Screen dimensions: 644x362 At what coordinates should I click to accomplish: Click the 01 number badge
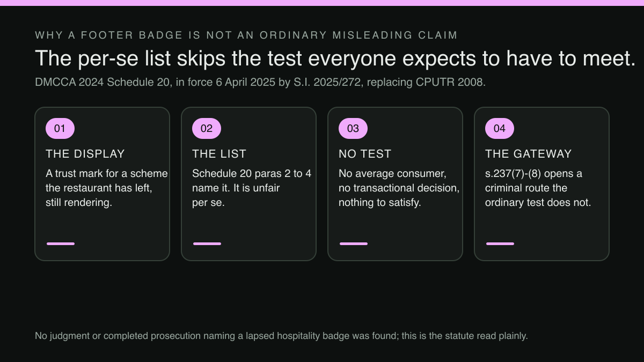60,128
